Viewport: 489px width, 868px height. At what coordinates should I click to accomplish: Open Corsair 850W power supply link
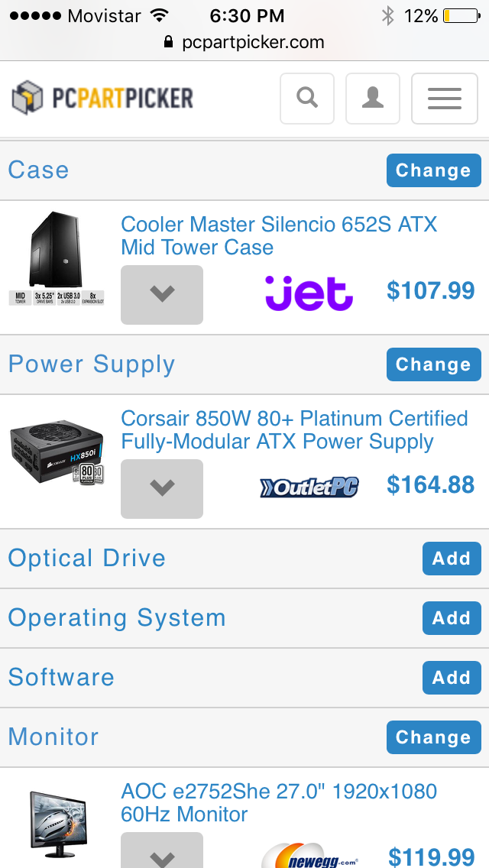click(x=295, y=430)
